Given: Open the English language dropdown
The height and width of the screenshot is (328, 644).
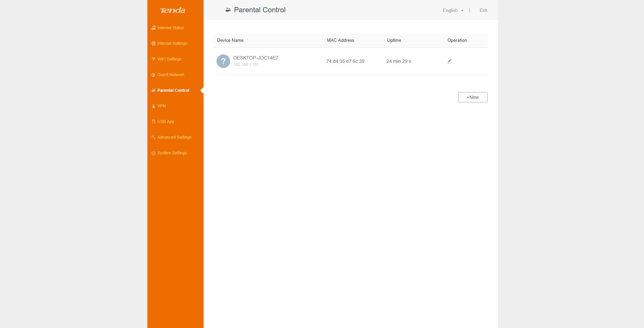Looking at the screenshot, I should (453, 11).
